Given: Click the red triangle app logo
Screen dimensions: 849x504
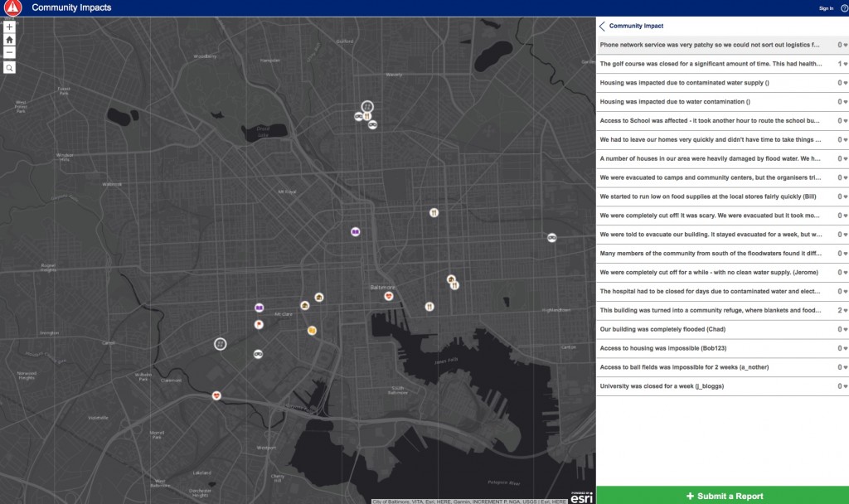Looking at the screenshot, I should (x=12, y=7).
